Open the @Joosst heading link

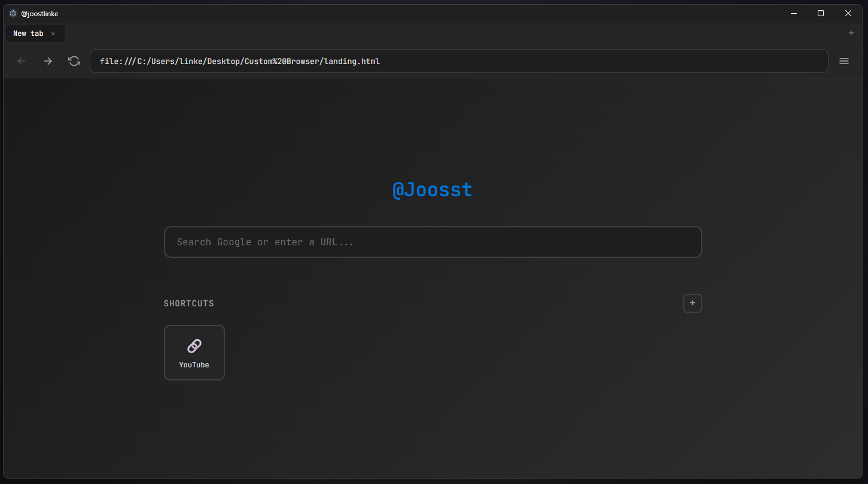(x=432, y=190)
